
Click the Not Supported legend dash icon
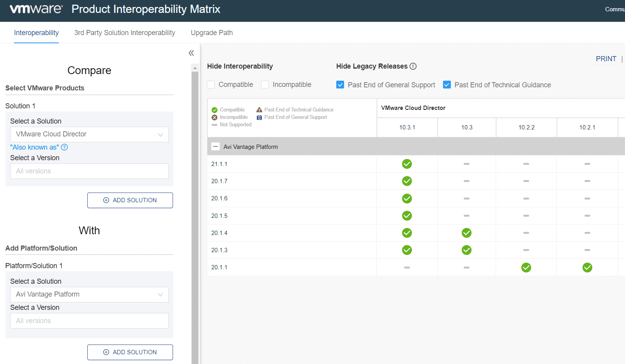pos(214,125)
